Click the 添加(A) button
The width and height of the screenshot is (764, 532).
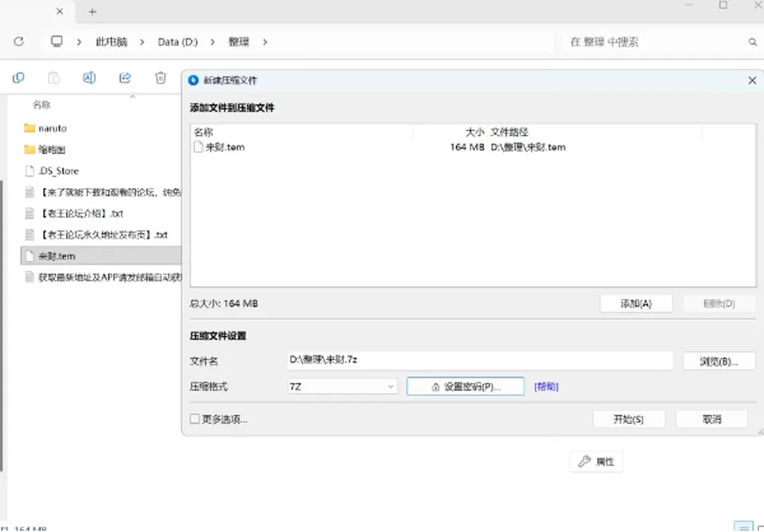click(x=637, y=304)
